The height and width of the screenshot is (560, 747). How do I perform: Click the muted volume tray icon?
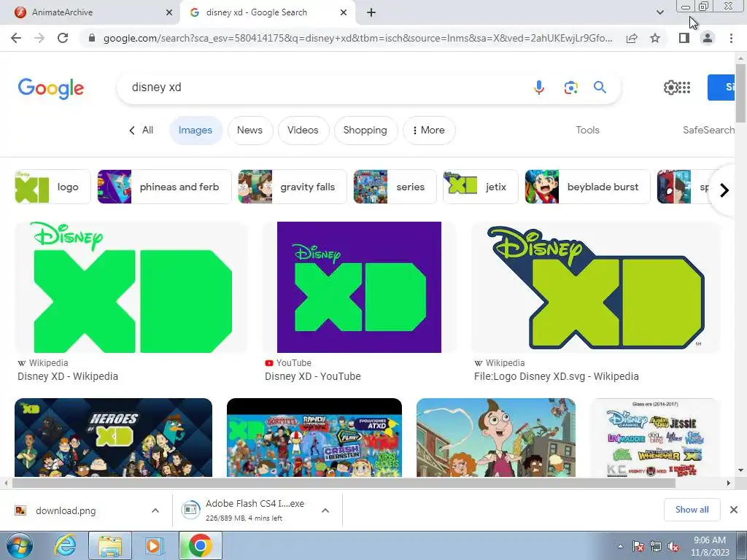pos(673,547)
